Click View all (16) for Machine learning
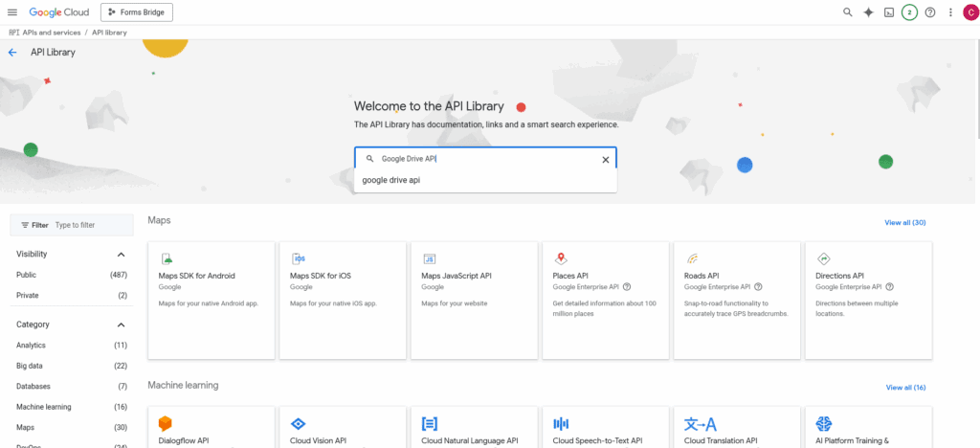 click(x=905, y=388)
